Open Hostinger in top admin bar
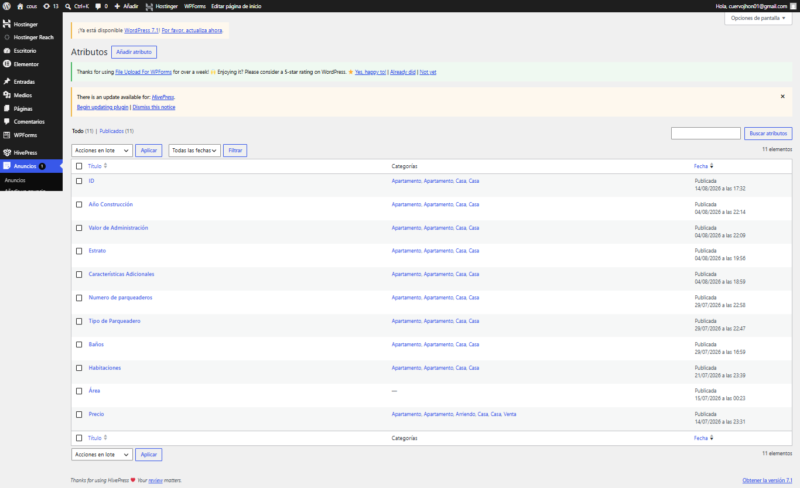800x488 pixels. pos(162,6)
